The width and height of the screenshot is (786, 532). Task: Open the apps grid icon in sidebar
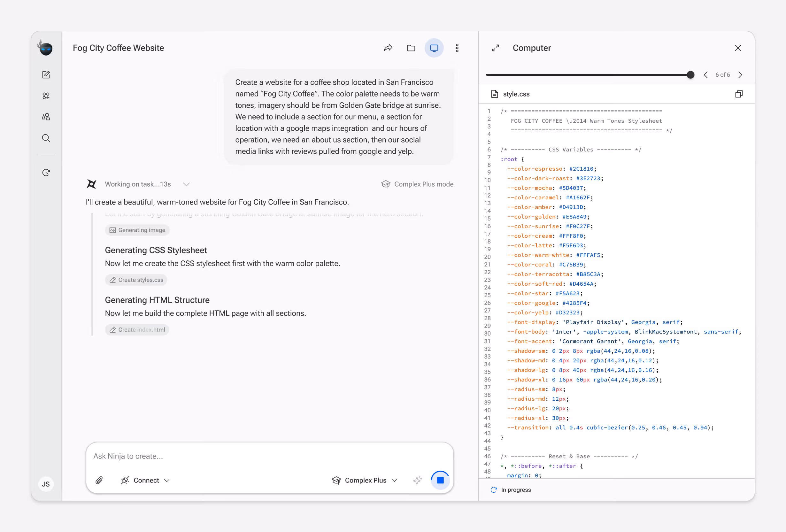(46, 96)
